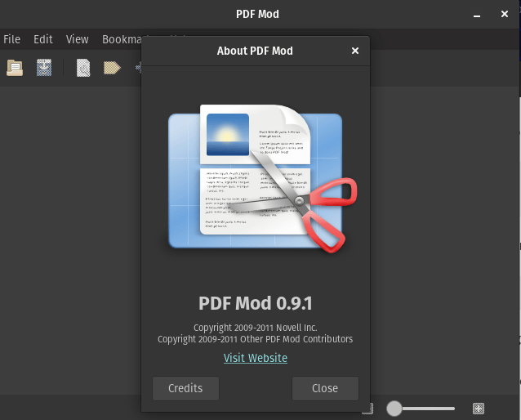Click the PDF Mod scissors logo image
Viewport: 521px width, 420px height.
[262, 179]
